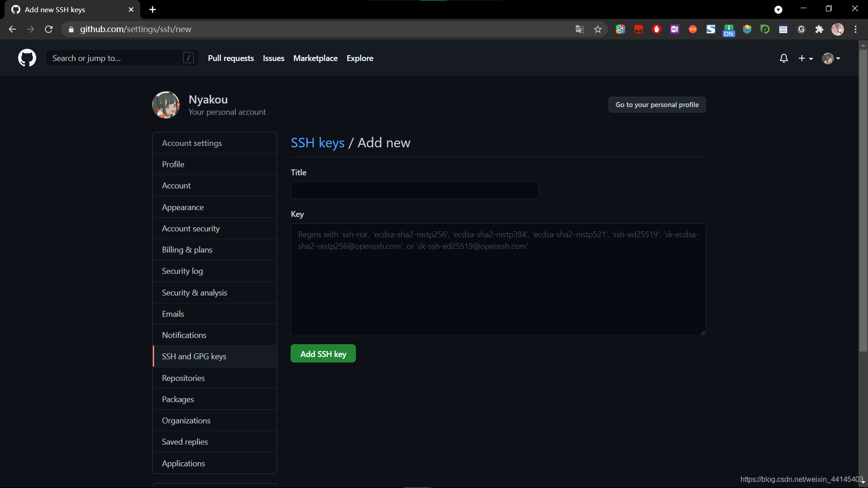Focus the Title input field
868x488 pixels.
pyautogui.click(x=415, y=190)
